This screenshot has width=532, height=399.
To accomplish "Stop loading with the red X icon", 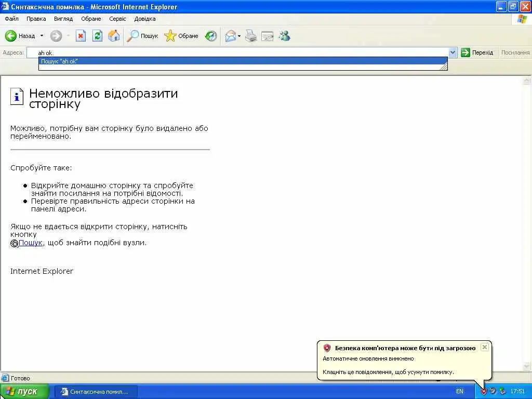I will pyautogui.click(x=81, y=36).
